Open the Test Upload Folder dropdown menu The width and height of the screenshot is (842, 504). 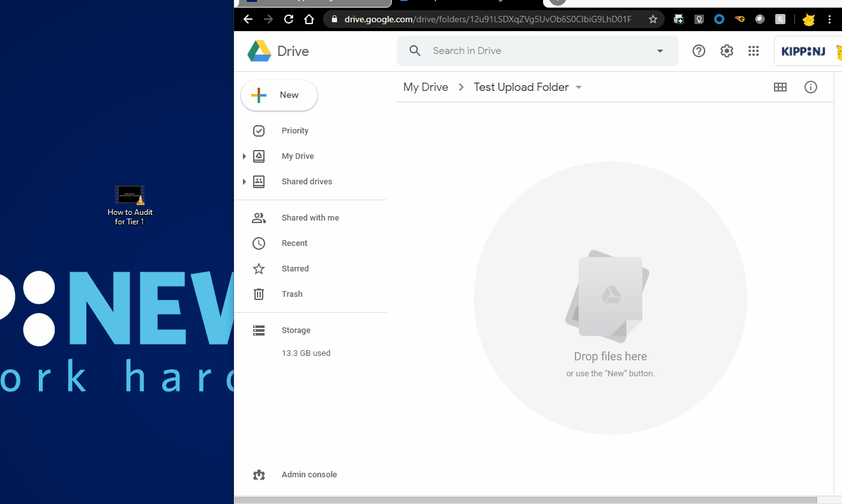[x=578, y=87]
